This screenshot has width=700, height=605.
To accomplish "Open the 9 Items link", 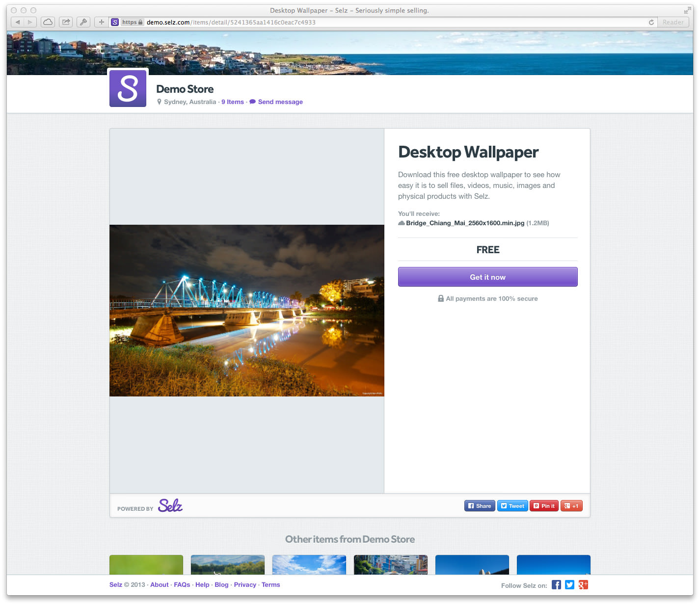I will [x=232, y=102].
